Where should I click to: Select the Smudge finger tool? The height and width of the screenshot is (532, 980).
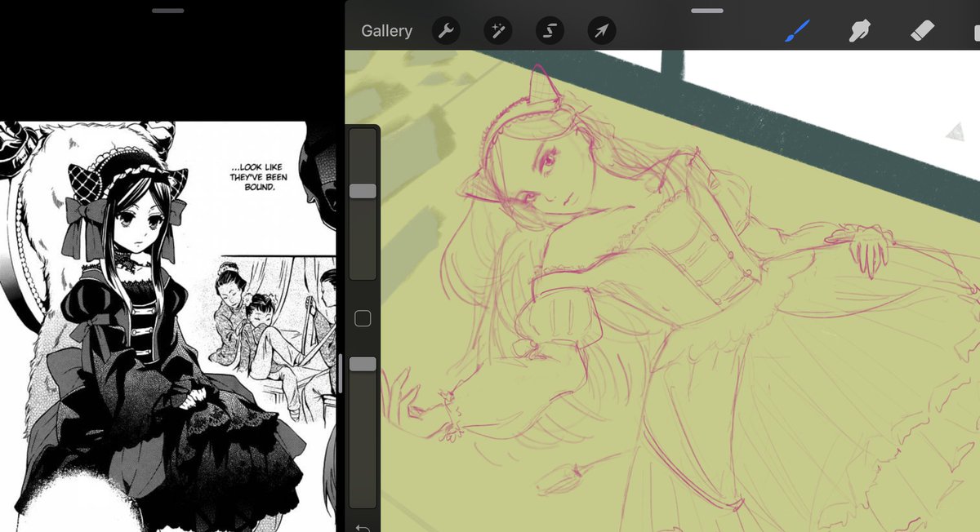[x=857, y=31]
